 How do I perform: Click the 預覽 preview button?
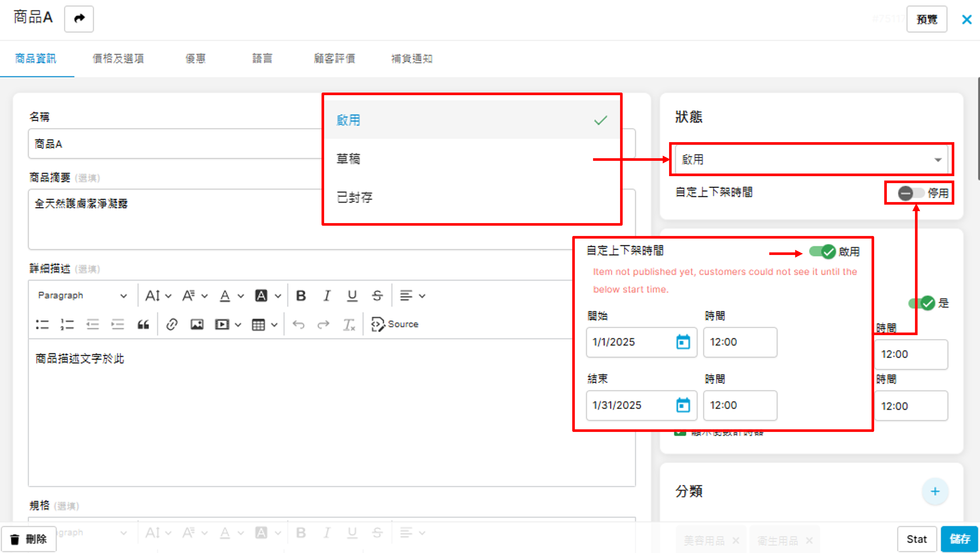926,19
